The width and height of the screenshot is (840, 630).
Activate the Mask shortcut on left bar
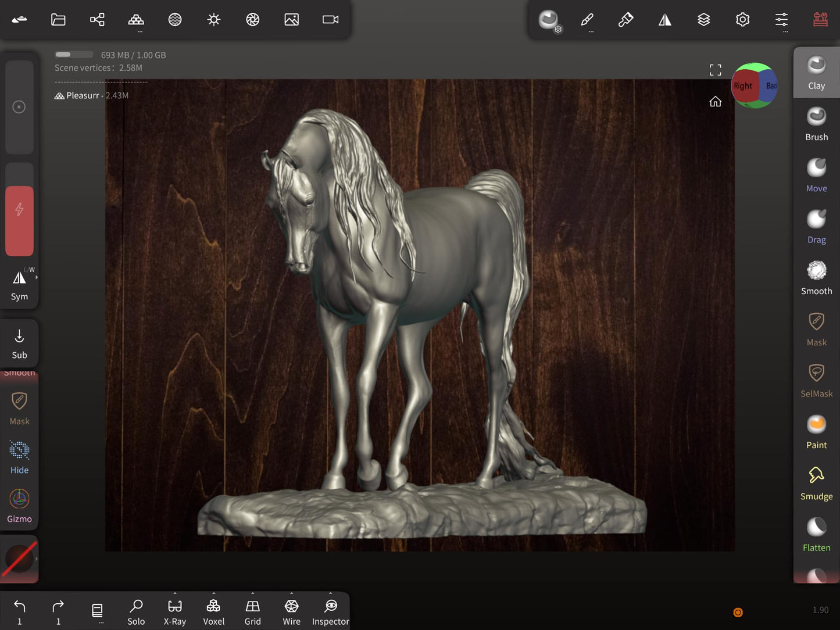[x=19, y=409]
